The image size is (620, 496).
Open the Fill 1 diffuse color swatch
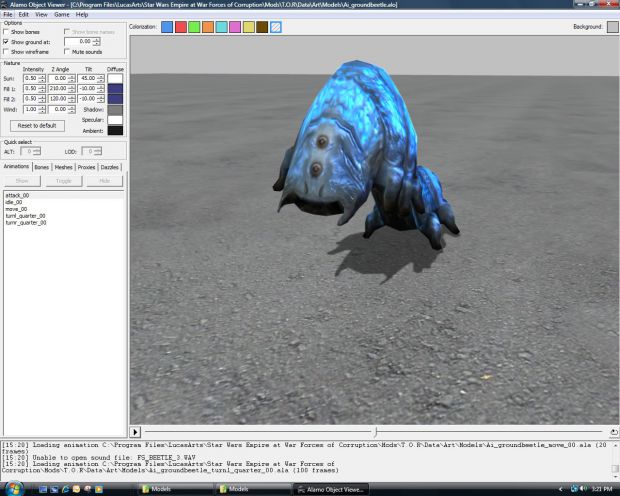tap(115, 89)
